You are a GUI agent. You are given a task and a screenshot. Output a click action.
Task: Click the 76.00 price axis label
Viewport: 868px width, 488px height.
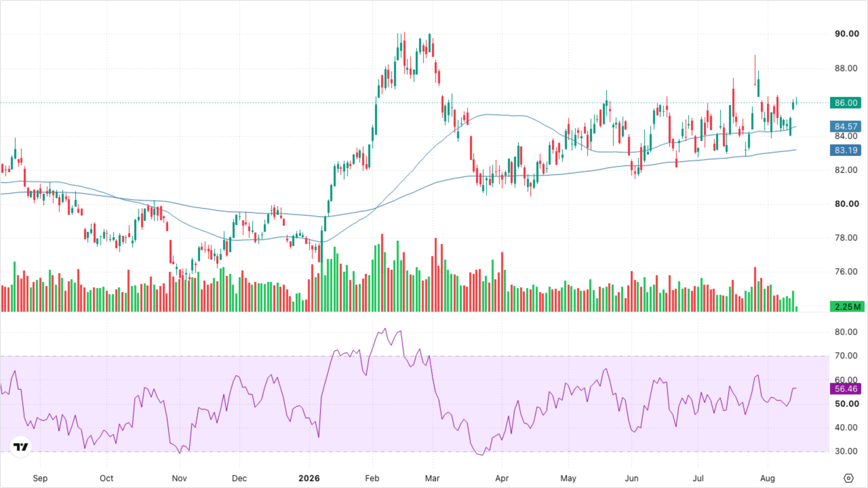point(846,272)
